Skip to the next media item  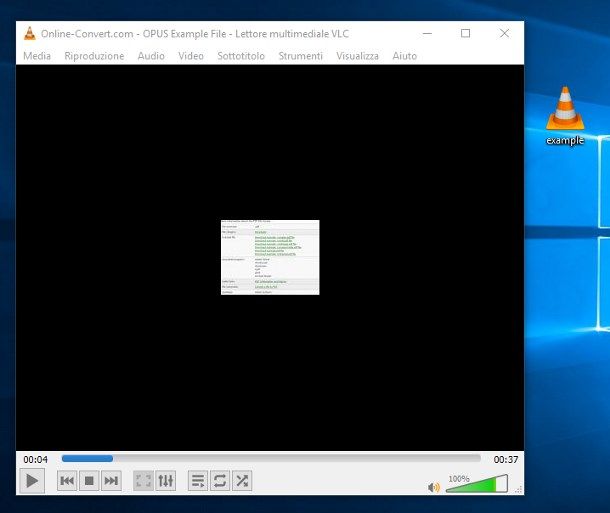pos(111,481)
